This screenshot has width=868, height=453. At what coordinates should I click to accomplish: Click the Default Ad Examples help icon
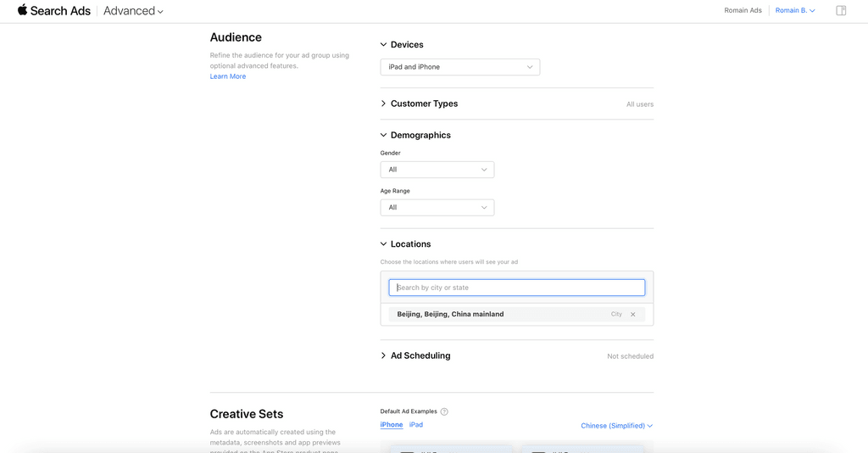[444, 411]
